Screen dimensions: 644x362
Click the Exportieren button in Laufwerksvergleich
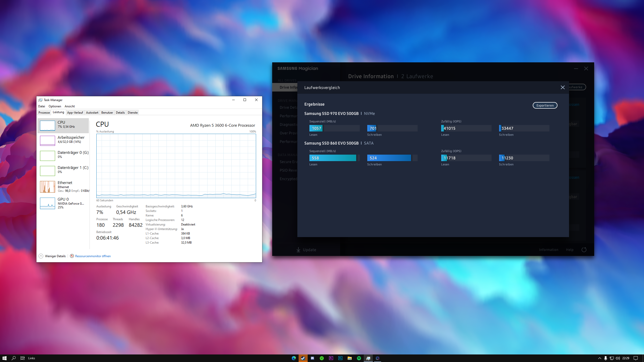pyautogui.click(x=545, y=105)
